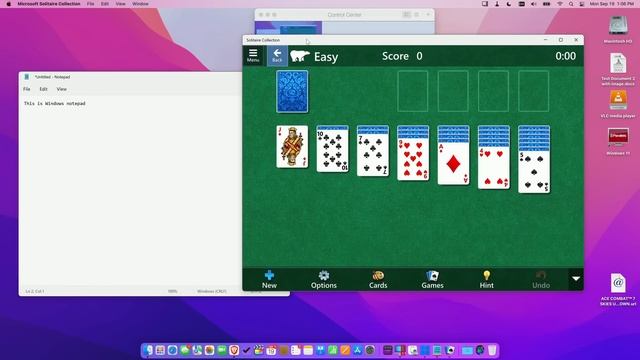Screen dimensions: 640x360
Task: Open Safari from the Dock
Action: coord(172,350)
